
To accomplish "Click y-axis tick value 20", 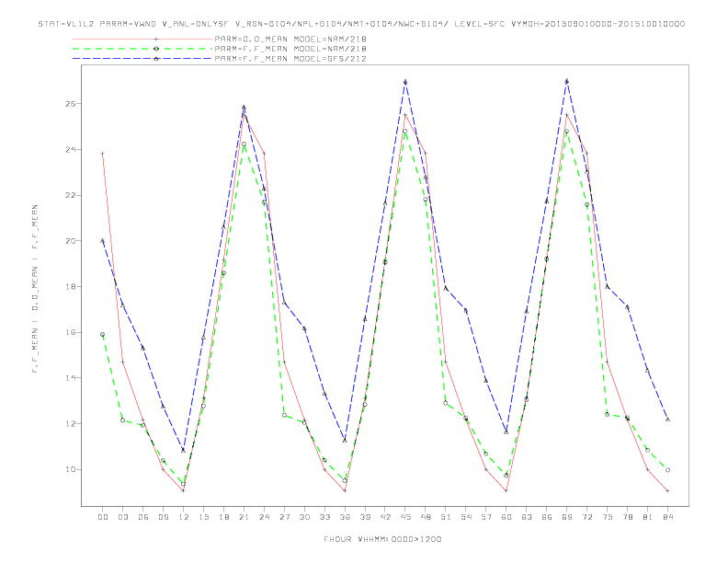I will coord(71,241).
